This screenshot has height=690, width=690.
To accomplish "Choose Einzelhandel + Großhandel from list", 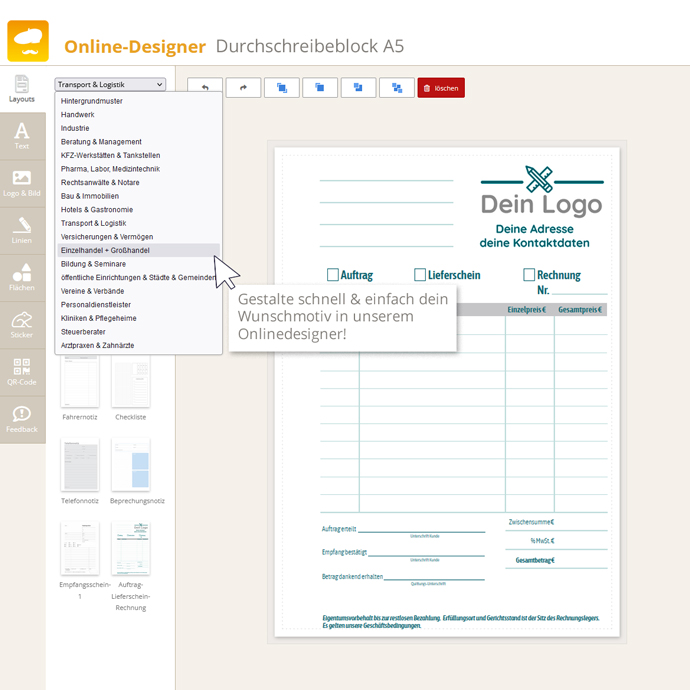I will [105, 250].
